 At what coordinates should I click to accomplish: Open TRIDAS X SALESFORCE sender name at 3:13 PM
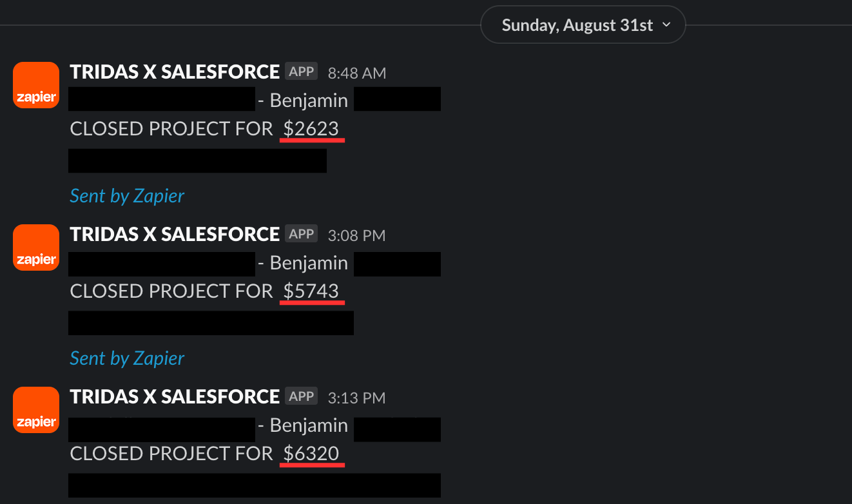[175, 396]
